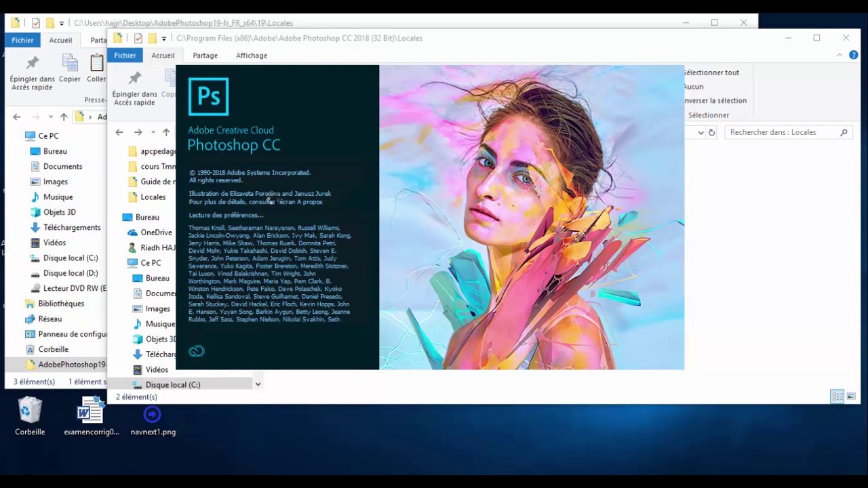Open the quick access toolbar dropdown in the back window
This screenshot has width=868, height=488.
pos(61,23)
